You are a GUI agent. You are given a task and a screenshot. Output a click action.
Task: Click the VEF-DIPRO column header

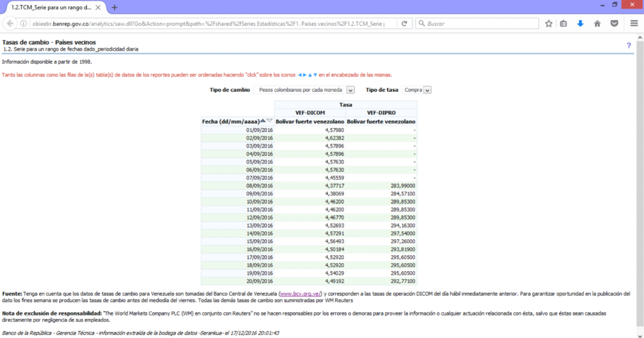(381, 112)
